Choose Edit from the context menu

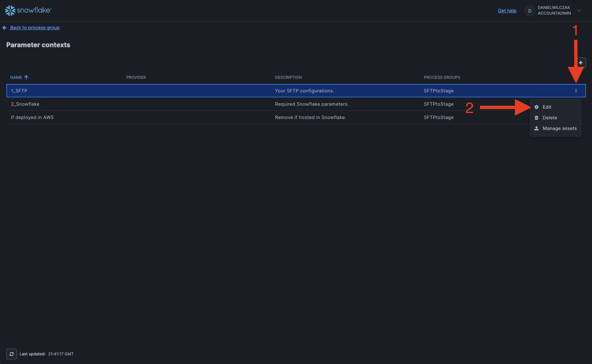coord(547,107)
